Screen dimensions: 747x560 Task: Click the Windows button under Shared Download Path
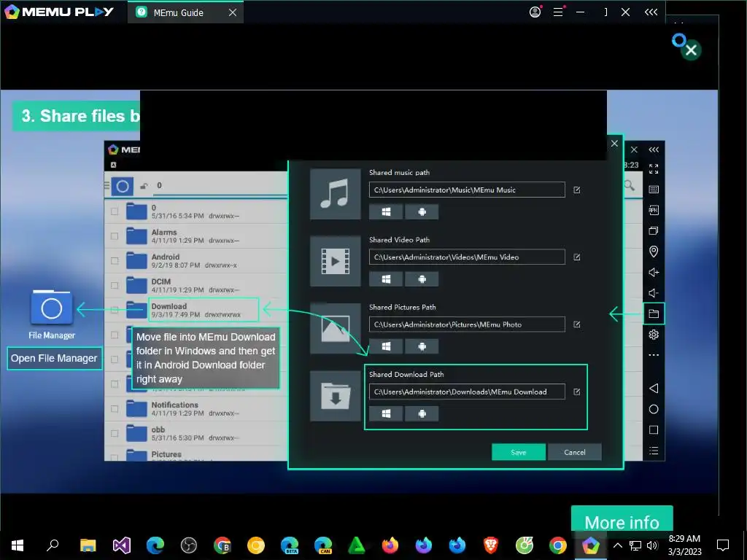coord(386,414)
